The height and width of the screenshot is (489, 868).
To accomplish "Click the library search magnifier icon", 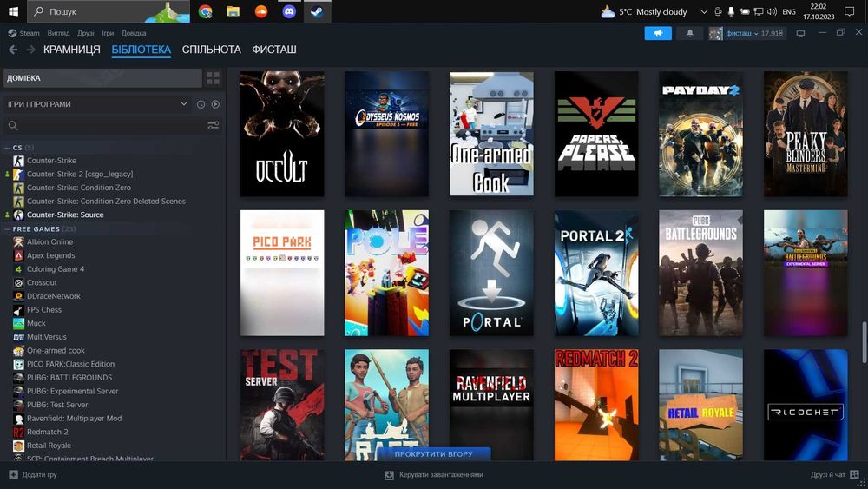I will pyautogui.click(x=13, y=126).
